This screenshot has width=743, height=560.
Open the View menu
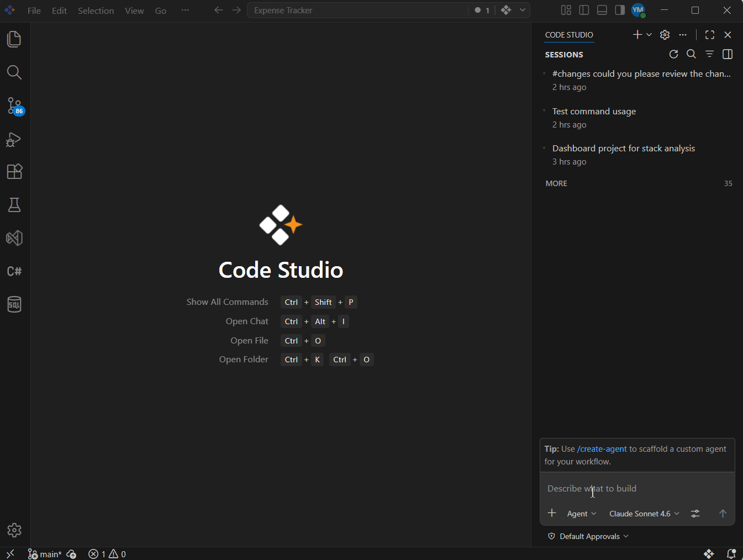point(134,10)
